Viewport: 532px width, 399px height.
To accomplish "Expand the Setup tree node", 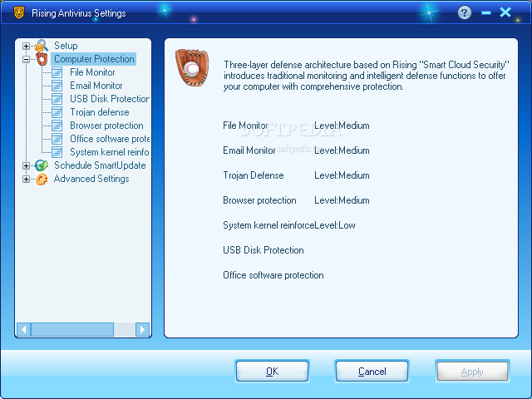I will (x=26, y=46).
